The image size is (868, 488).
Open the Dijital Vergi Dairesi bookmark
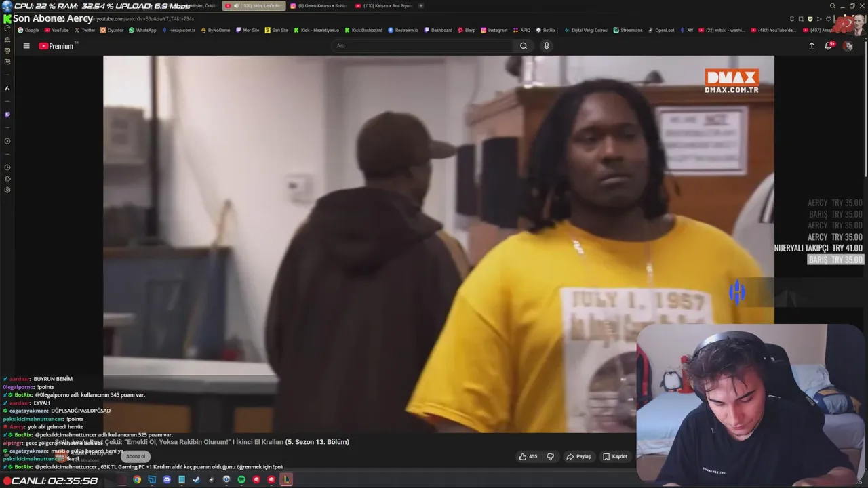pyautogui.click(x=587, y=30)
